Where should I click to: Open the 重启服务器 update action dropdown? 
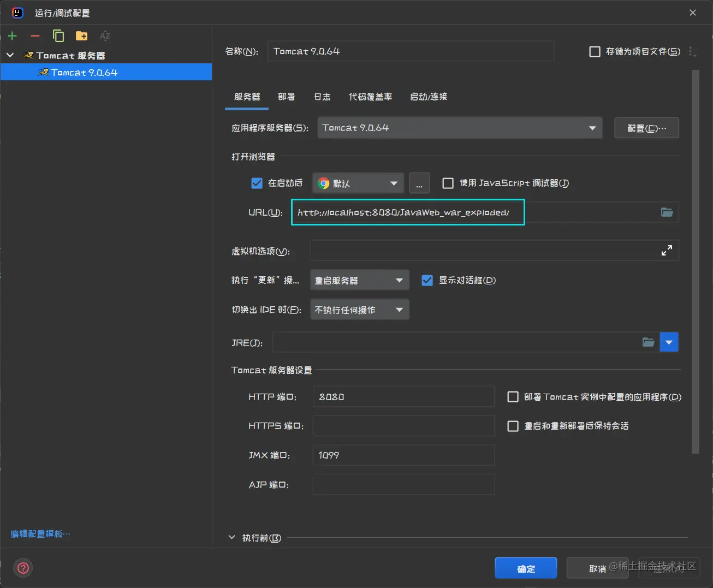point(359,281)
